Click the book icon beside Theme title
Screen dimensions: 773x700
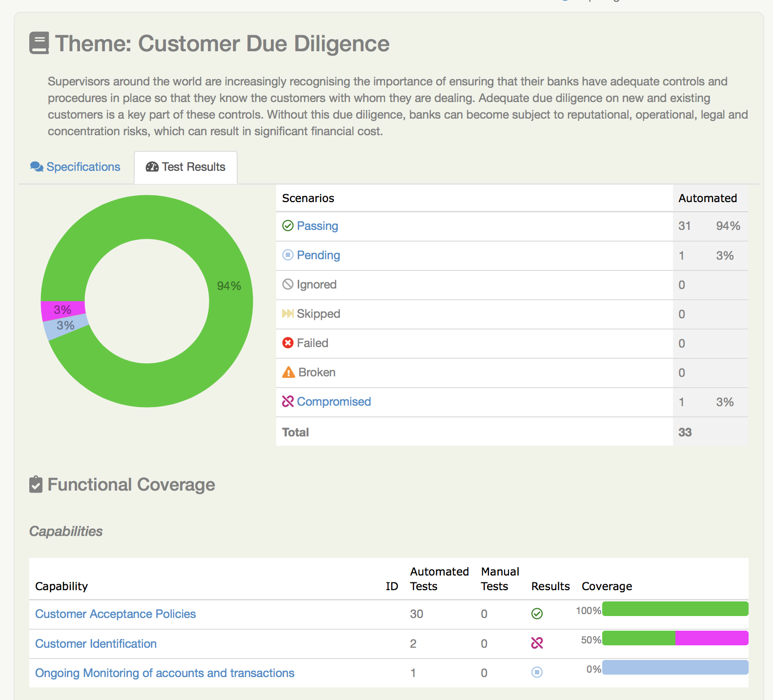[39, 43]
